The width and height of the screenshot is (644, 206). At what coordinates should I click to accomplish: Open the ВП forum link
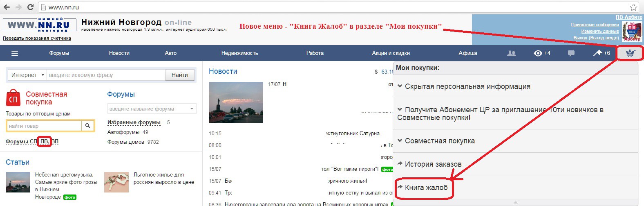tap(55, 142)
